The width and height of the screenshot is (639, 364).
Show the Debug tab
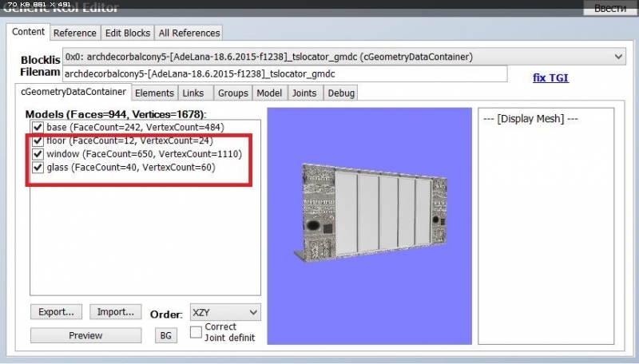click(340, 93)
